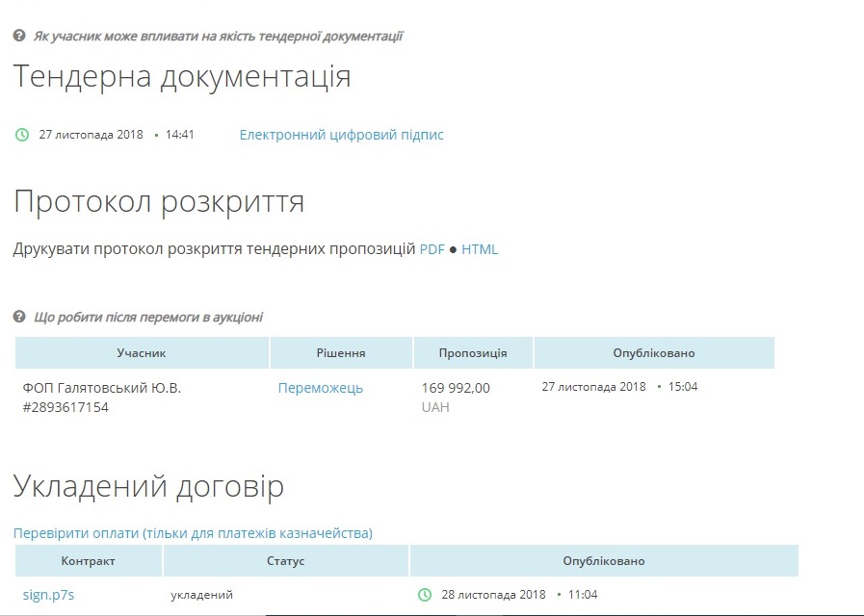Select the offer amount '169 992,00'
Image resolution: width=864 pixels, height=616 pixels.
point(456,388)
